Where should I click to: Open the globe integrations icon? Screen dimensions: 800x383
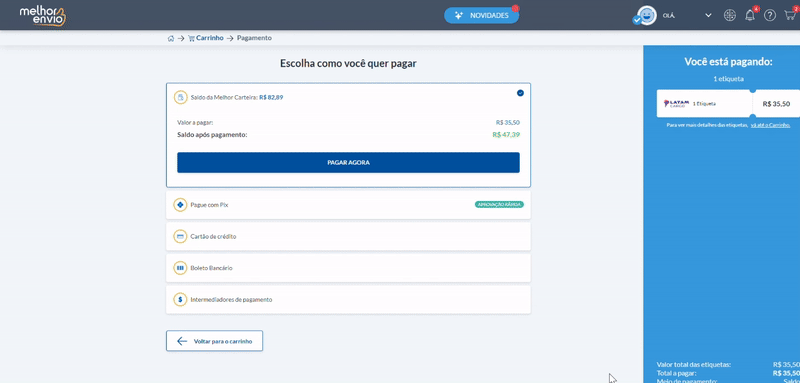point(730,15)
